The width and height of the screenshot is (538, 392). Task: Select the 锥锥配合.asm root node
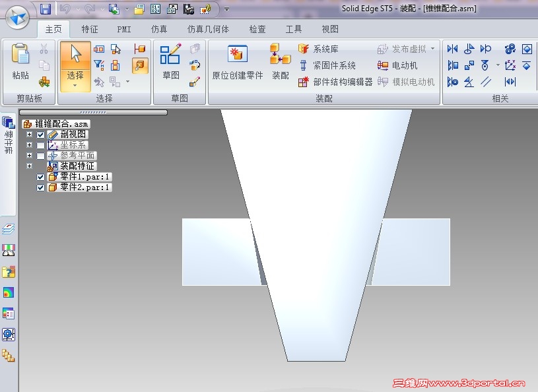pos(56,124)
